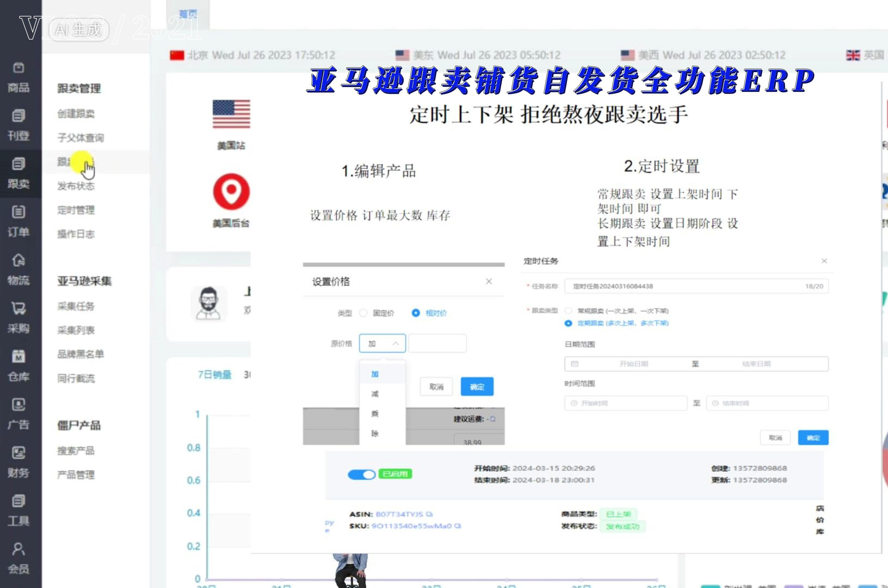The image size is (888, 588).
Task: Click the 已上架 product type tag
Action: pyautogui.click(x=618, y=514)
